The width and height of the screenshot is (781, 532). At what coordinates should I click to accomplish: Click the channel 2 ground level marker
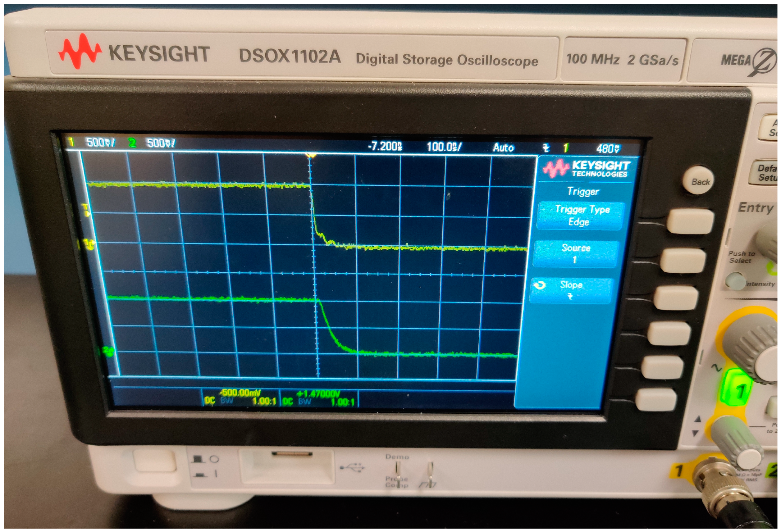(x=108, y=352)
